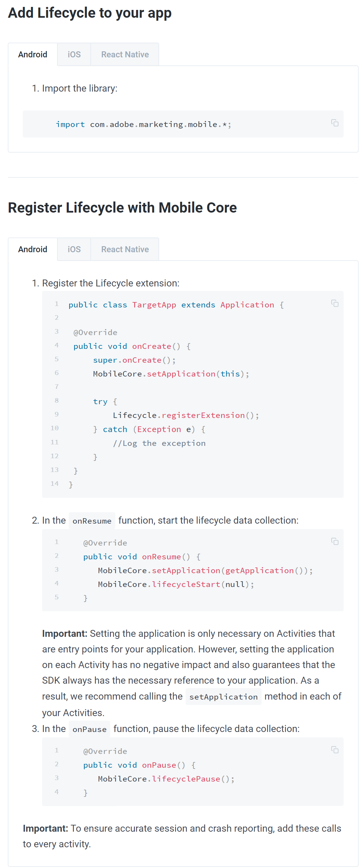
Task: Copy the onPause code block
Action: 334,749
